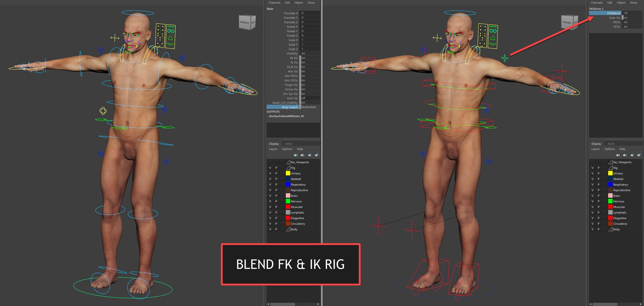Select the Circulatory layer row in right panel
Screen dimensions: 644x306
click(x=616, y=224)
